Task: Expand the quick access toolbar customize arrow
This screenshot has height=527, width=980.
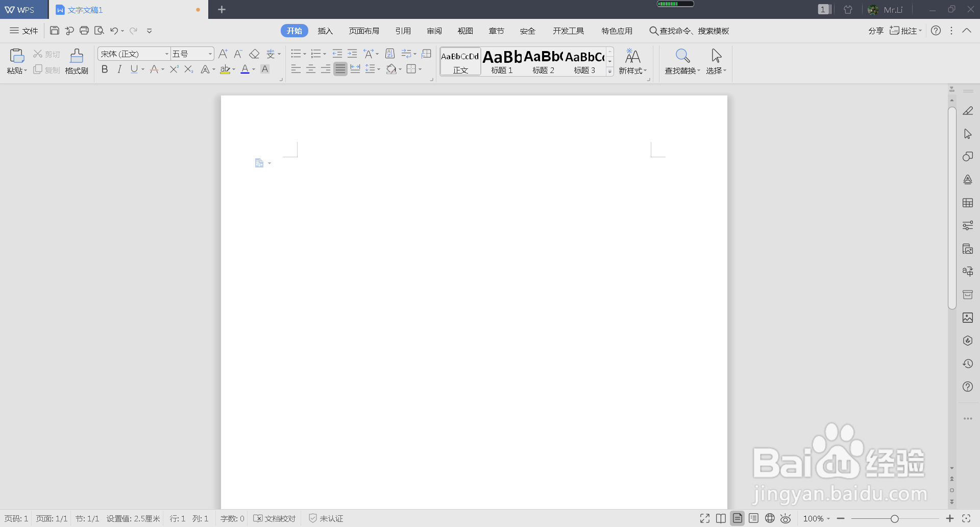Action: (150, 31)
